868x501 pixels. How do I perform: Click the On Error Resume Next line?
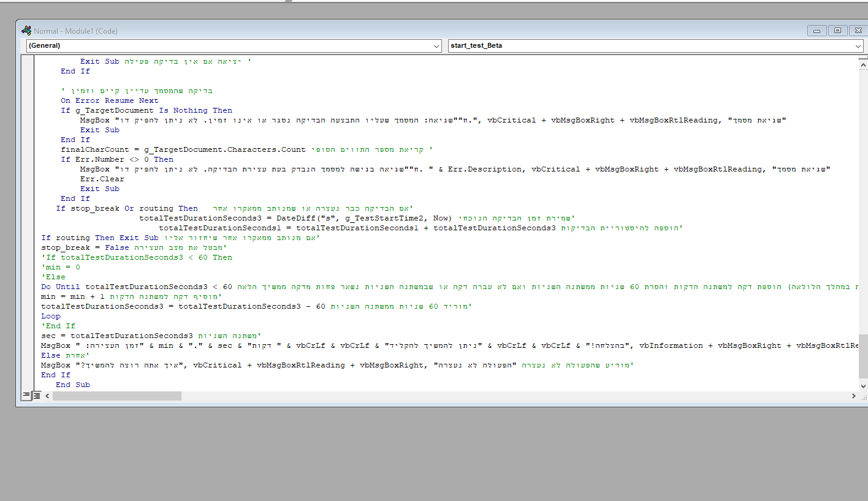(x=109, y=100)
